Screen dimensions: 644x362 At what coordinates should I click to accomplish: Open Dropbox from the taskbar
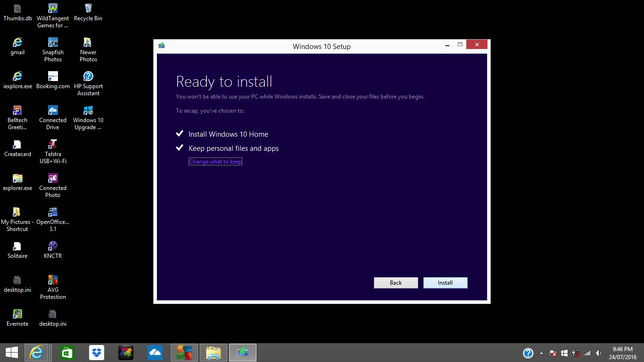(x=96, y=353)
